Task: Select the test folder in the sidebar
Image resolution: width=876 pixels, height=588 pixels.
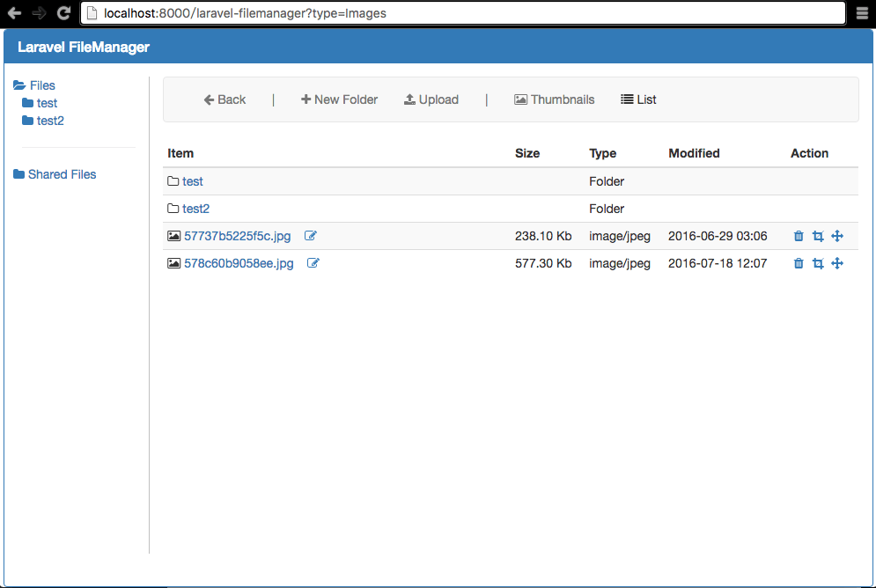Action: (x=46, y=103)
